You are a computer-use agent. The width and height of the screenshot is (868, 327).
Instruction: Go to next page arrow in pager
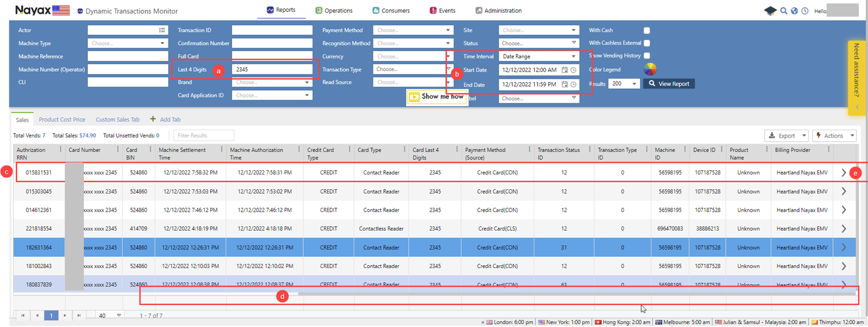65,316
